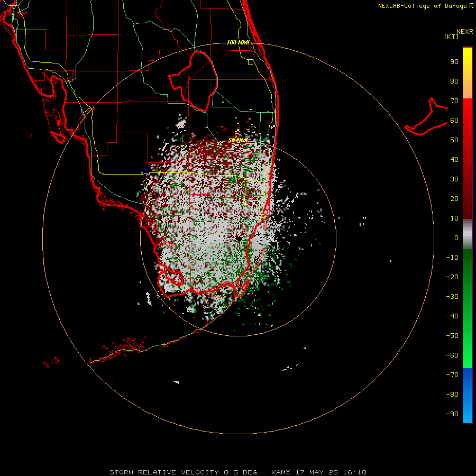476x476 pixels.
Task: Click the NEXR label above the color scale
Action: (x=464, y=32)
